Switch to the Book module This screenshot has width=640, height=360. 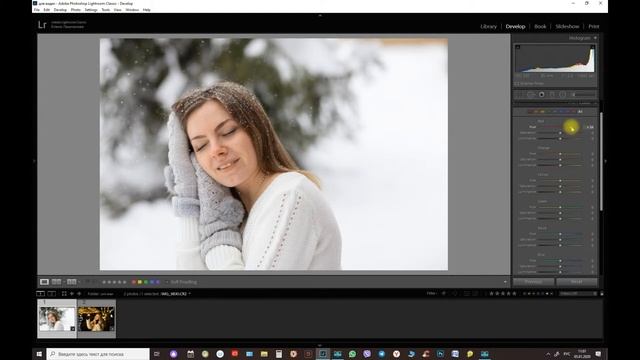point(540,27)
